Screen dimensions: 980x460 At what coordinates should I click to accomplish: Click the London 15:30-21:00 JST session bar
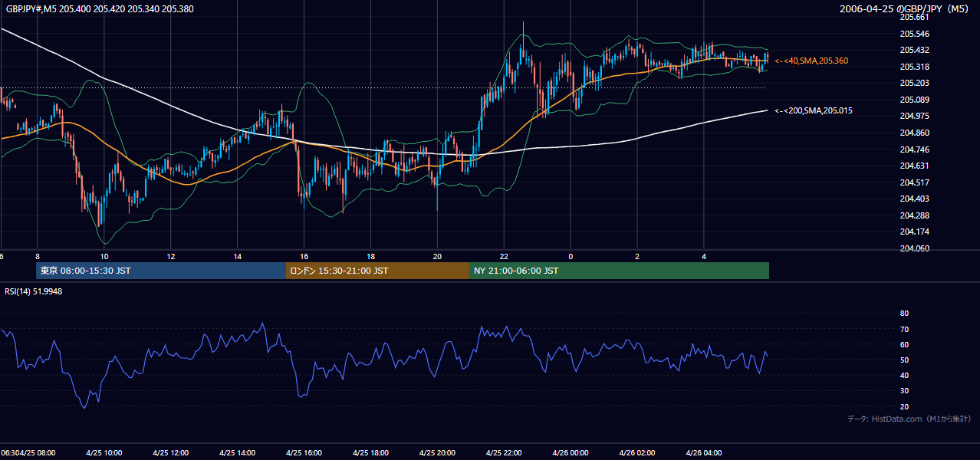coord(377,271)
